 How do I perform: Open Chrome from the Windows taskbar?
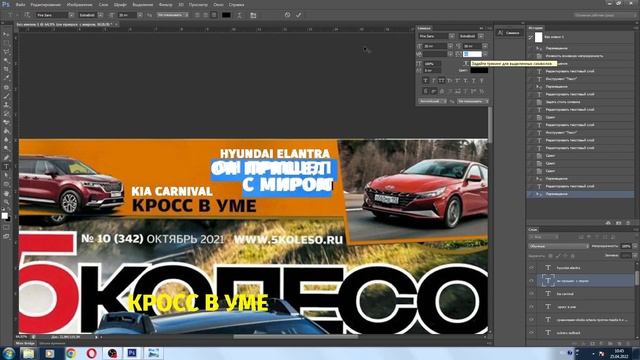click(x=71, y=353)
